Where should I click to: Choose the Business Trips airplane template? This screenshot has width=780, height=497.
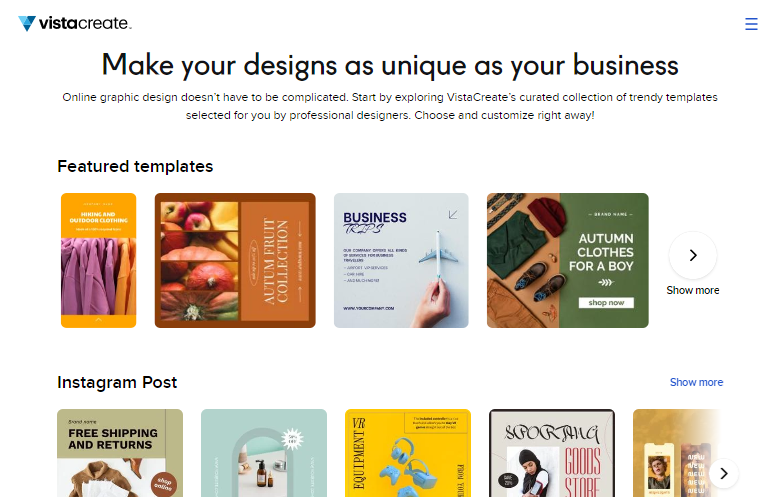(x=401, y=260)
